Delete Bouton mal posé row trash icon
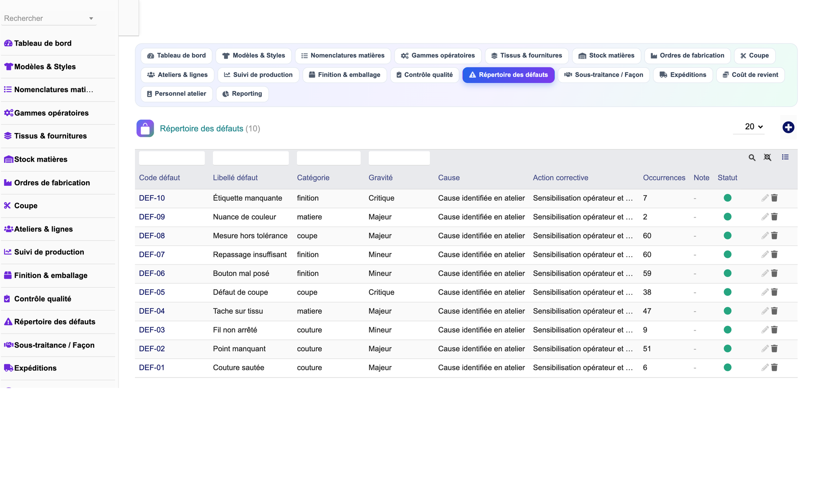This screenshot has height=504, width=815. coord(774,273)
